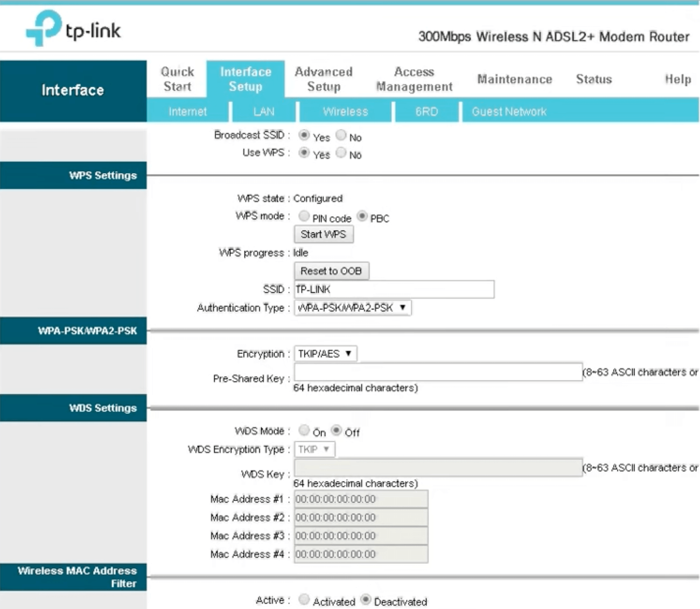Open the Help tab
The width and height of the screenshot is (700, 609).
click(x=678, y=79)
